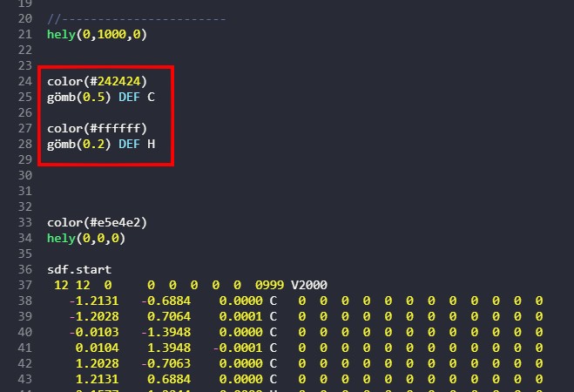The width and height of the screenshot is (574, 392).
Task: Click line number 43 in the gutter
Action: pos(24,379)
